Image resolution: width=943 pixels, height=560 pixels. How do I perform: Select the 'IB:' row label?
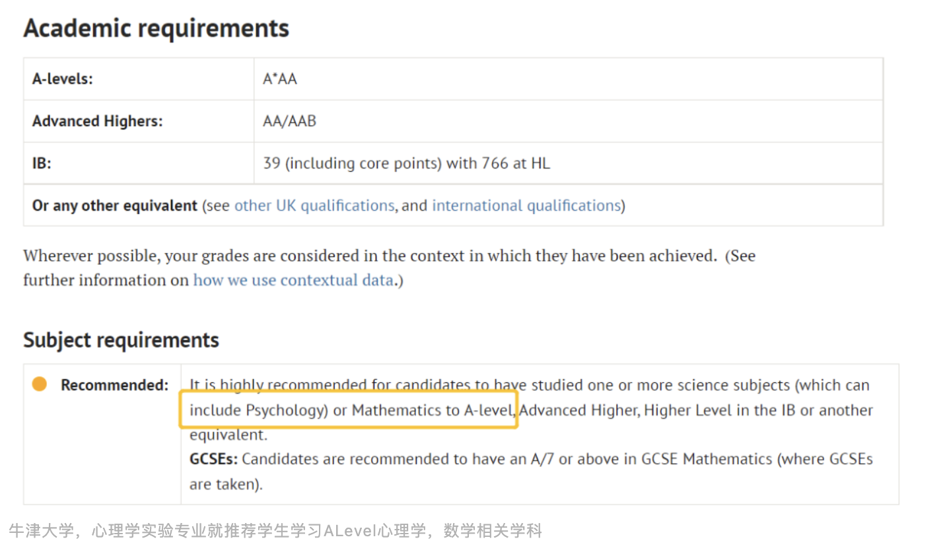42,163
